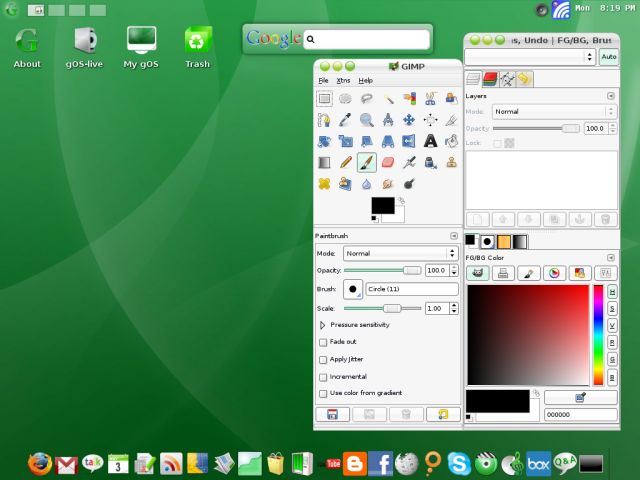This screenshot has height=480, width=640.
Task: Choose the Color Picker eyedropper tool
Action: pyautogui.click(x=345, y=120)
